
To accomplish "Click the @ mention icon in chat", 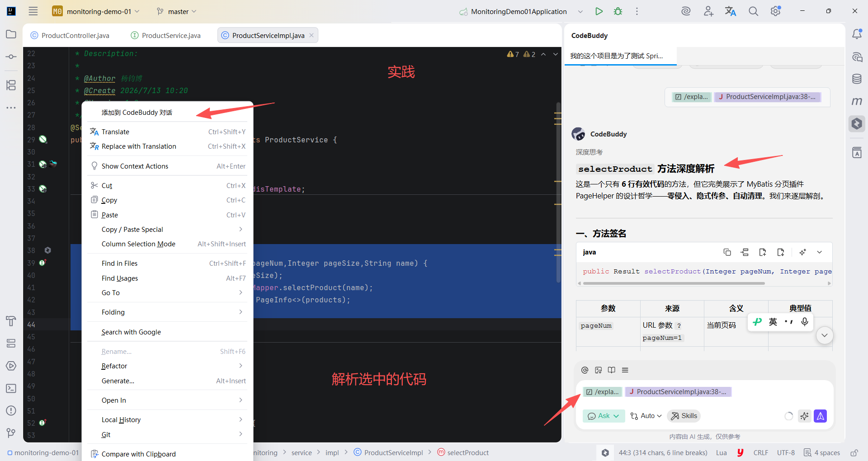I will pos(585,370).
